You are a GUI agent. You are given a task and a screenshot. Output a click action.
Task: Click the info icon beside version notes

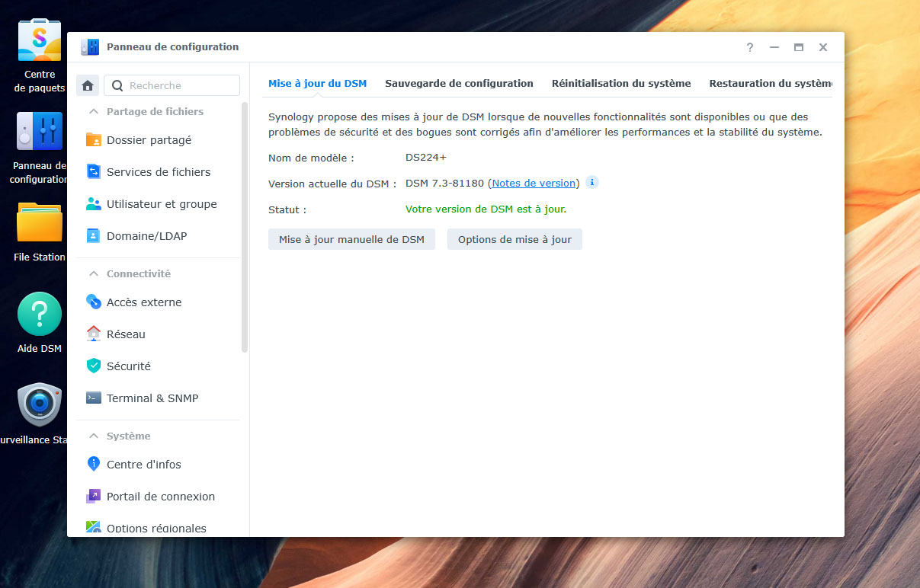click(x=592, y=183)
